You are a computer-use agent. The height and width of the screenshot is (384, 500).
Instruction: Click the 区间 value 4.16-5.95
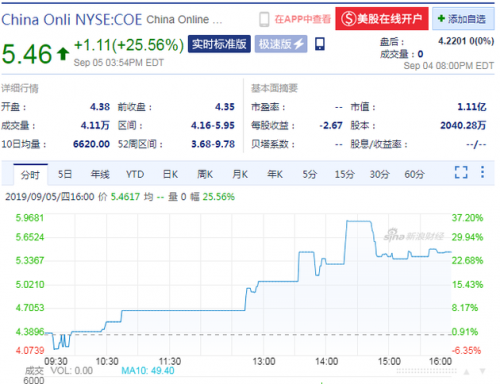213,125
